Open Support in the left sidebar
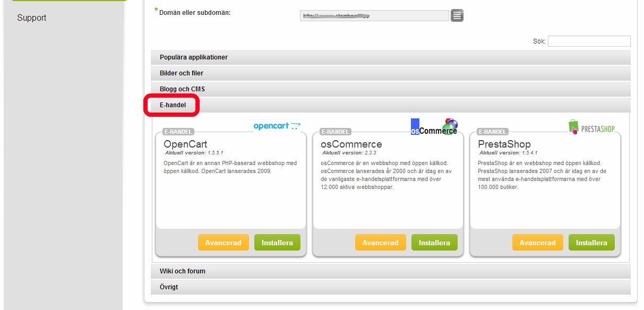This screenshot has width=644, height=310. (31, 18)
